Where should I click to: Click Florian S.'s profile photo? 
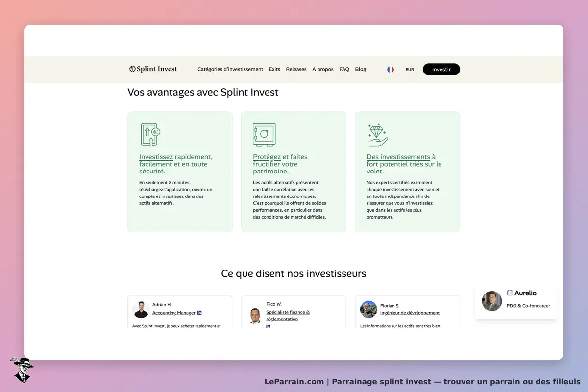click(368, 309)
